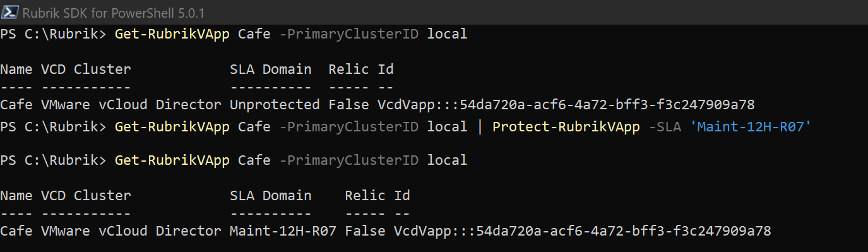Click the PowerShell icon in title bar

tap(9, 12)
